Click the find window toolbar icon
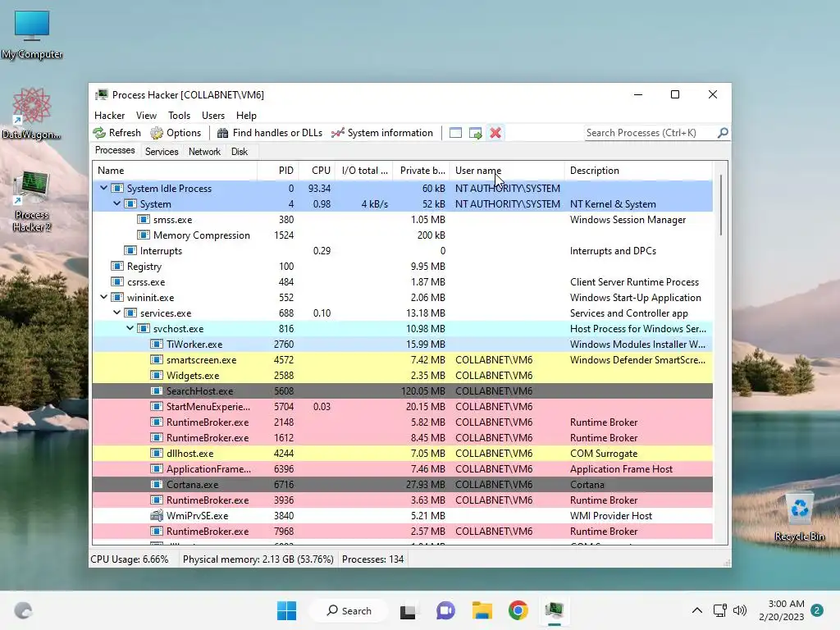Image resolution: width=840 pixels, height=630 pixels. [455, 133]
